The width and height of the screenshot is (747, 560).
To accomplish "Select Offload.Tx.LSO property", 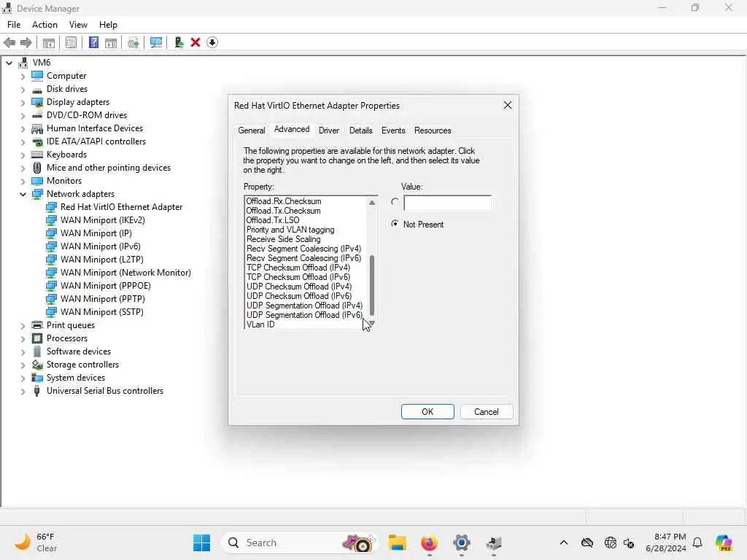I will click(x=273, y=220).
